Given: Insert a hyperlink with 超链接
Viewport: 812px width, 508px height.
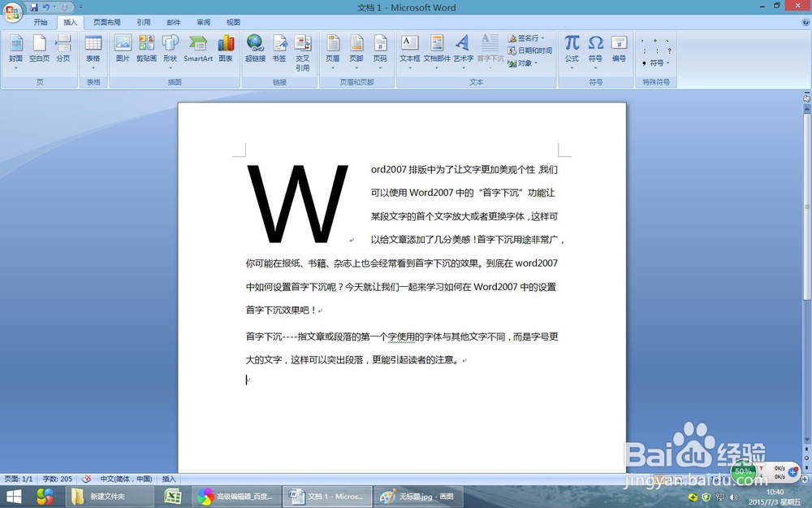Looking at the screenshot, I should (x=255, y=49).
